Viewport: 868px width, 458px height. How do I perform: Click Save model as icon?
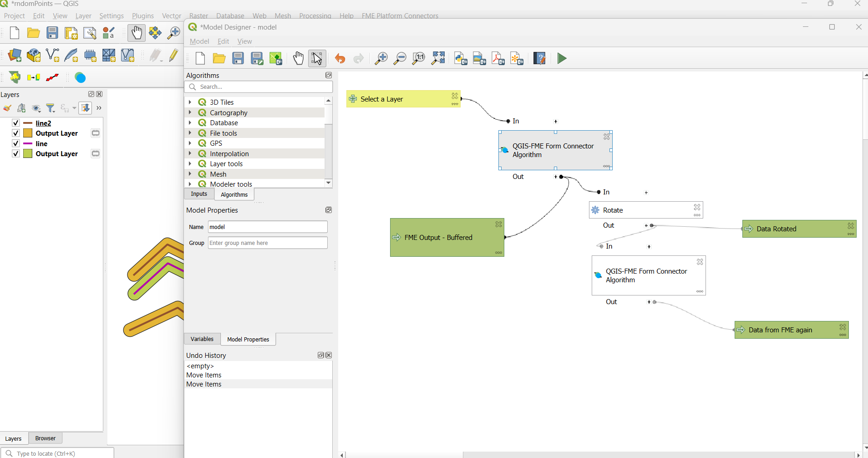(x=257, y=58)
